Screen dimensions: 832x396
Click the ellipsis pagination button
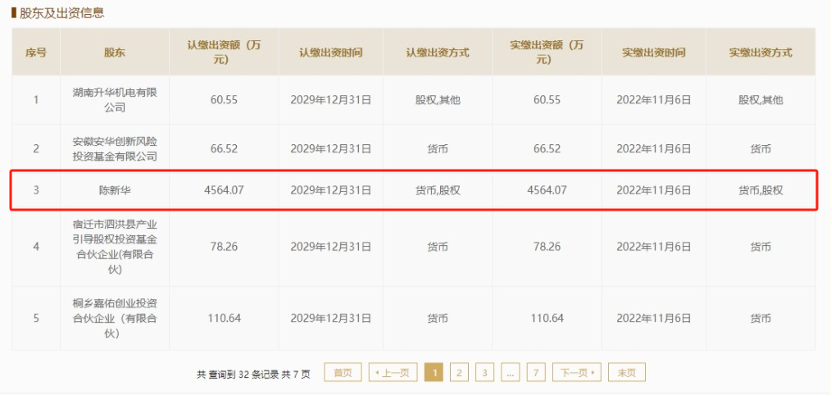tap(510, 373)
